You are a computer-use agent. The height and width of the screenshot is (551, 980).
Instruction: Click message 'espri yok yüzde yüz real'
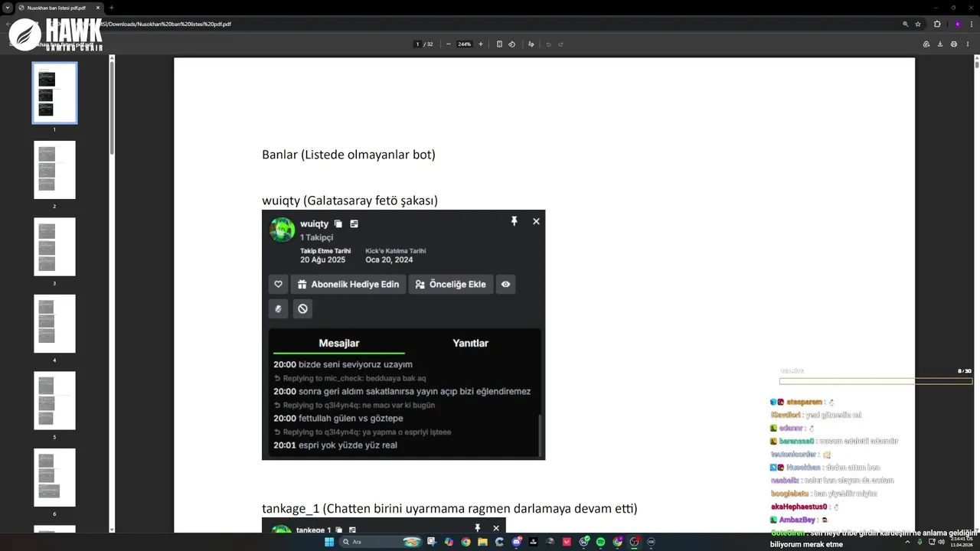(x=335, y=445)
